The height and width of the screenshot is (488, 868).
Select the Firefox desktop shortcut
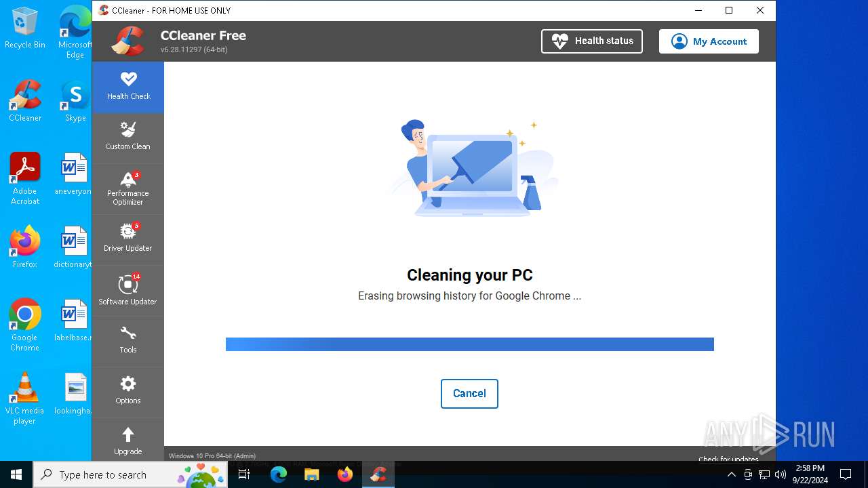[25, 247]
